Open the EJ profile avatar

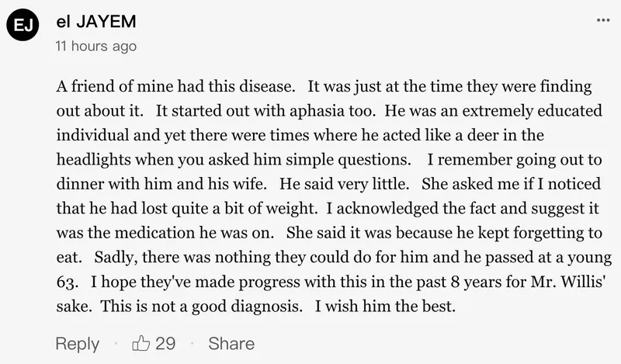(x=23, y=25)
